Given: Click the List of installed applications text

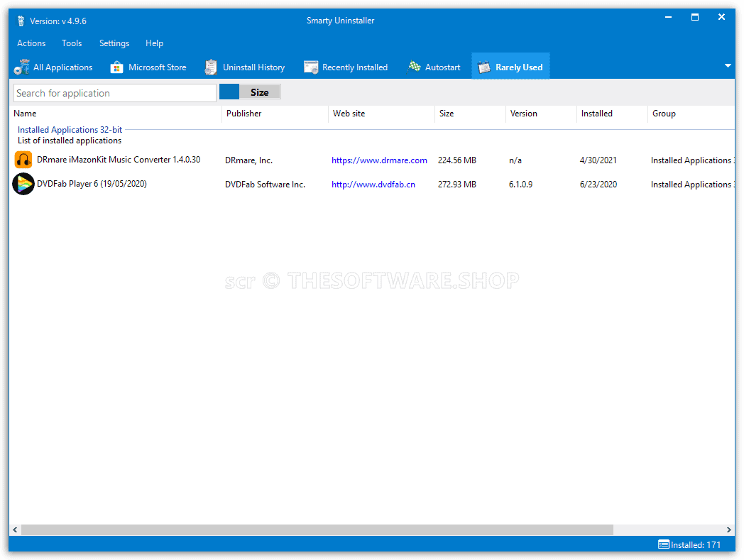Looking at the screenshot, I should pos(70,141).
